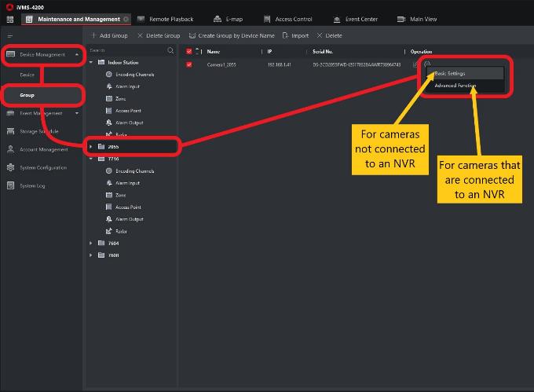Collapse the Device Management section

76,55
